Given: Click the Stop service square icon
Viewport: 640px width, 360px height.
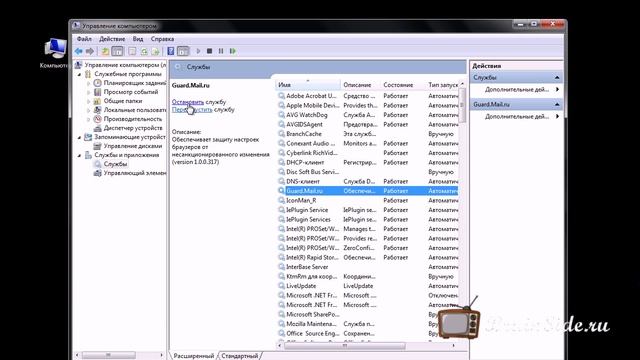Looking at the screenshot, I should 209,51.
